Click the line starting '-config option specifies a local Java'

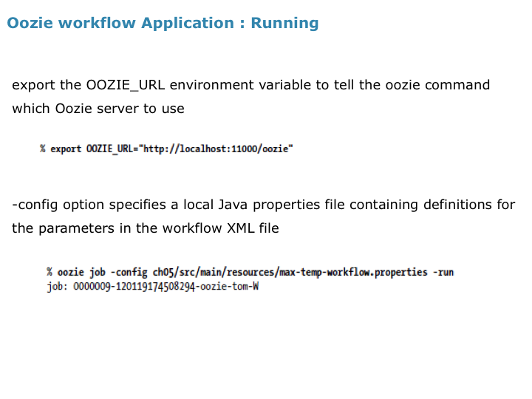click(x=263, y=205)
